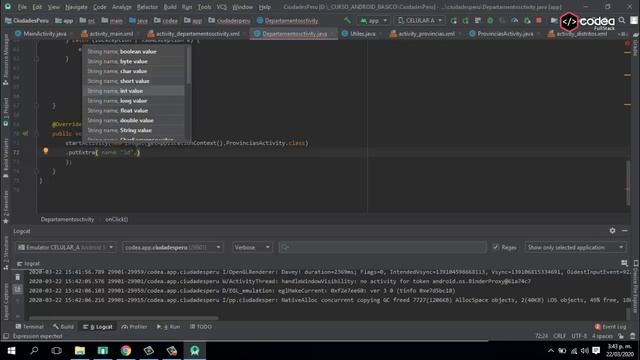640x360 pixels.
Task: Open the VCS menu
Action: point(222,7)
